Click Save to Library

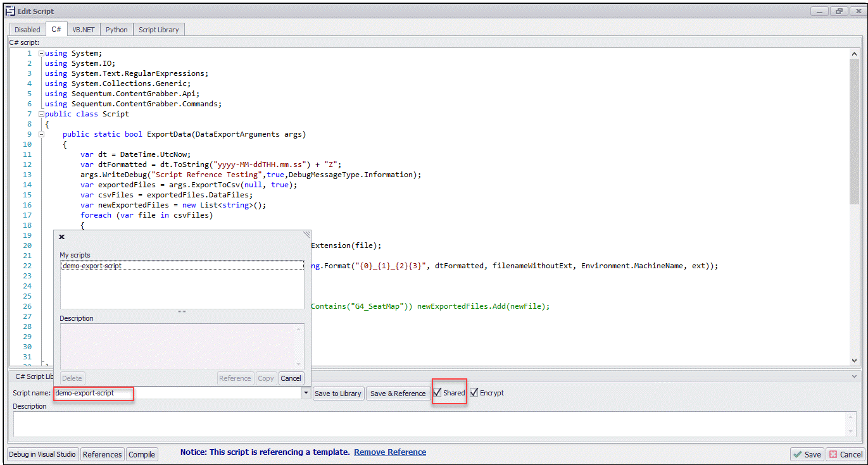tap(338, 392)
